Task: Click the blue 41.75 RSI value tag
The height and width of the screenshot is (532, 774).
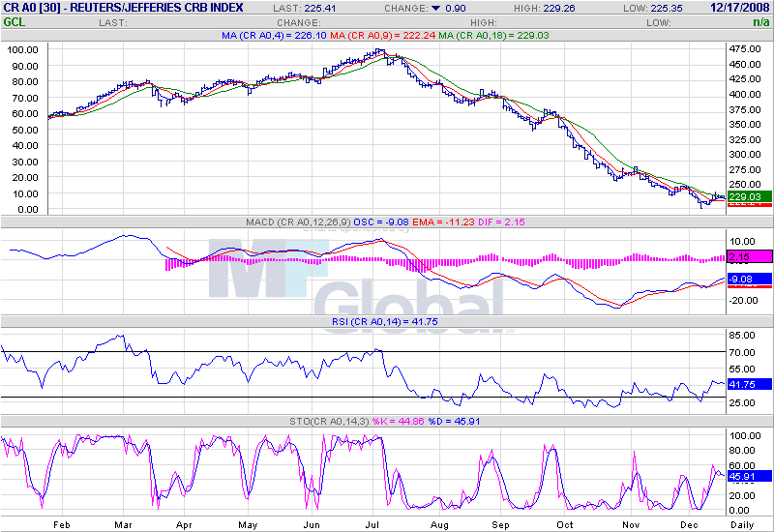Action: [x=749, y=384]
